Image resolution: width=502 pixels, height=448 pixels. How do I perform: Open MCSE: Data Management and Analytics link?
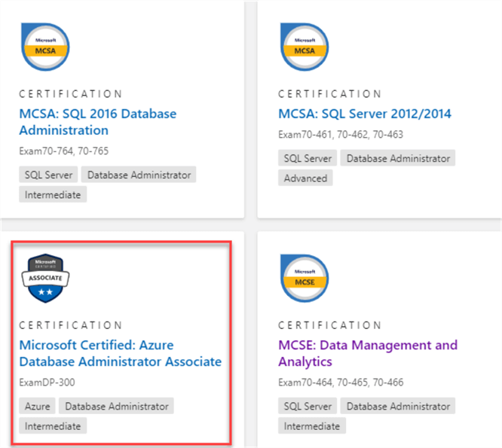point(368,353)
